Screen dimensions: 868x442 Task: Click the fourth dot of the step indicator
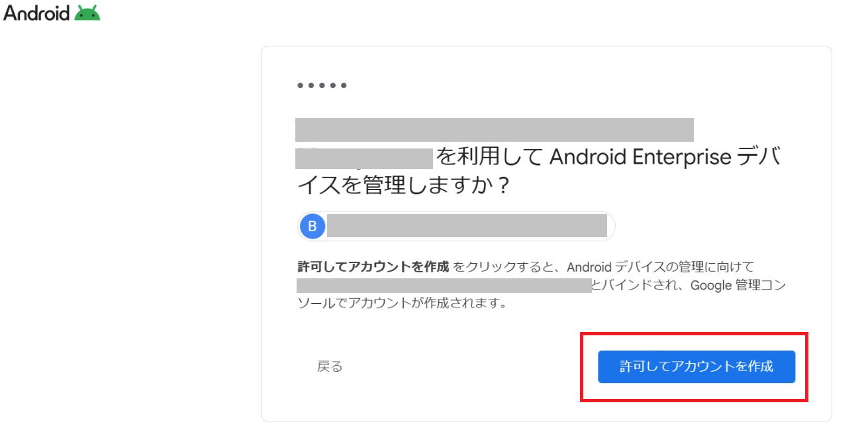[332, 85]
